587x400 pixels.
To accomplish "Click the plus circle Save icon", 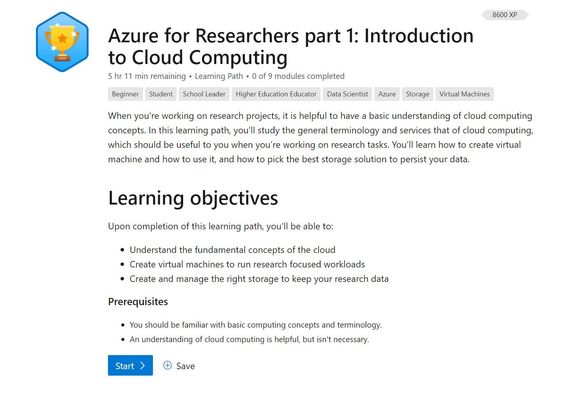I will (167, 365).
